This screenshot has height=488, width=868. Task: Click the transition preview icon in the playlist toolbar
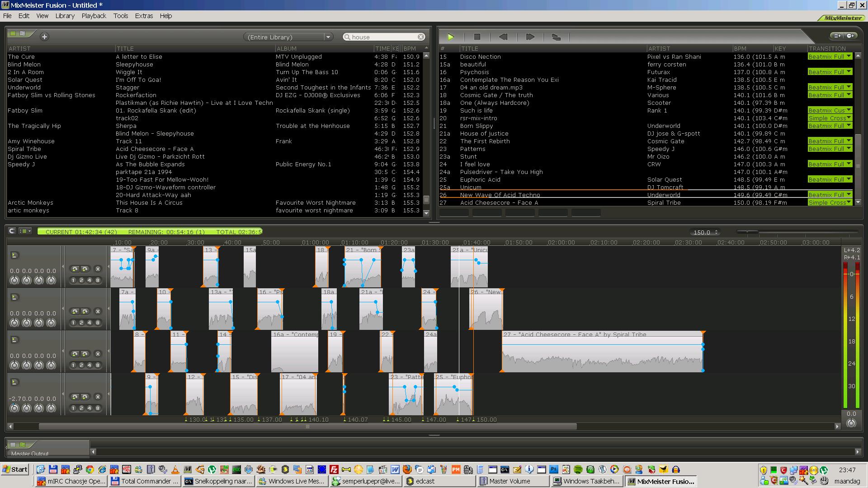[557, 37]
